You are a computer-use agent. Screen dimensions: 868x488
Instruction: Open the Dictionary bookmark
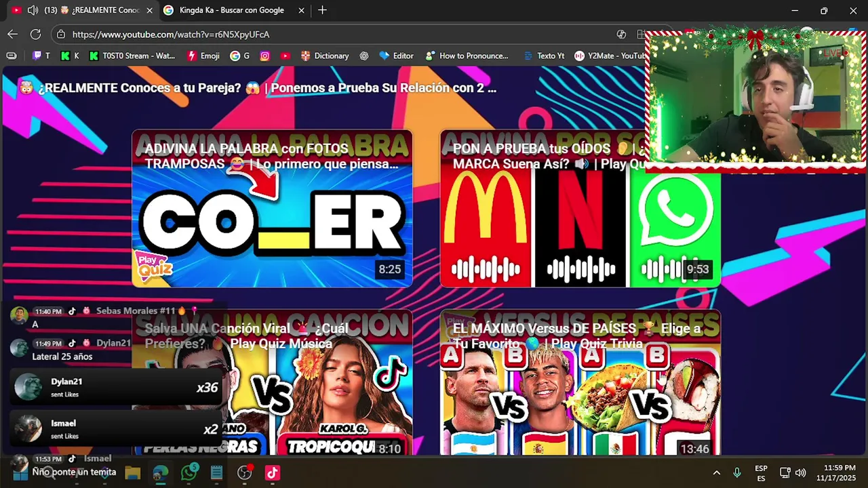325,56
